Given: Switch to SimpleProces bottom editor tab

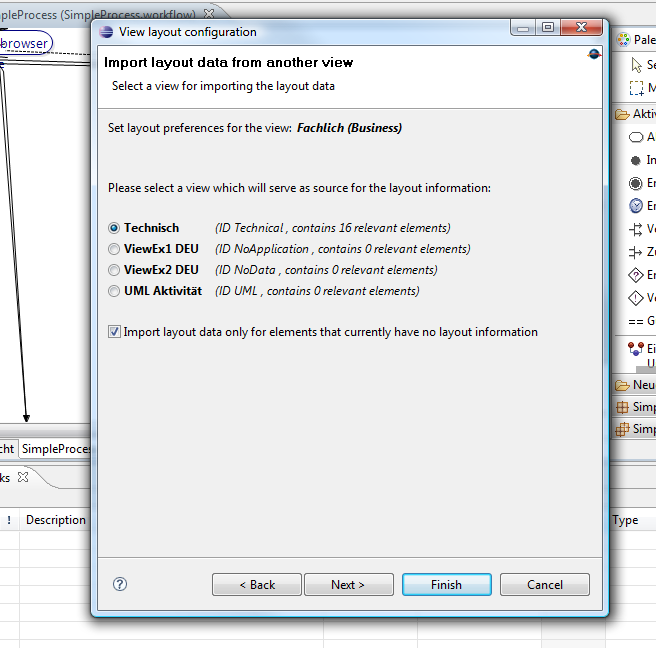Looking at the screenshot, I should coord(56,449).
